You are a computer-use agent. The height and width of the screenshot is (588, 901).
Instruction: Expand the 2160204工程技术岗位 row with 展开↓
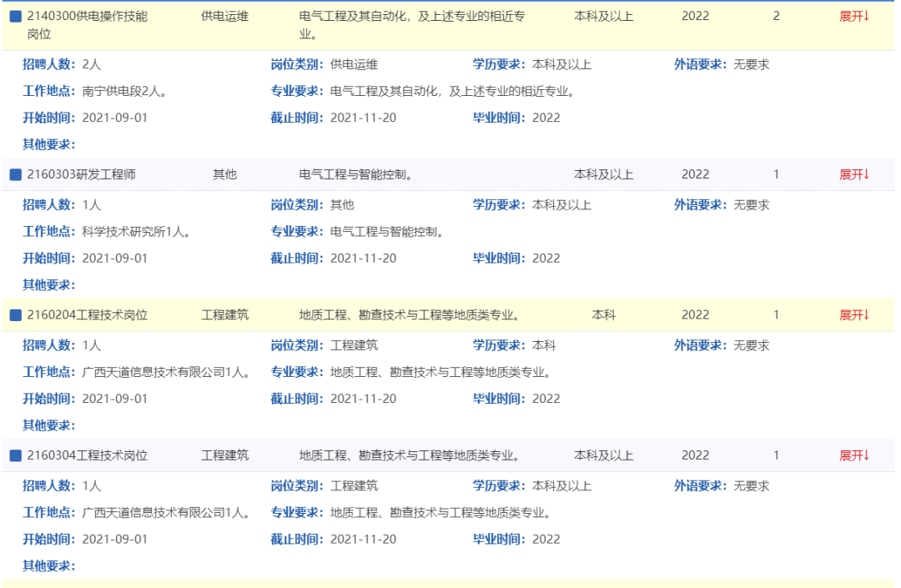(x=853, y=315)
